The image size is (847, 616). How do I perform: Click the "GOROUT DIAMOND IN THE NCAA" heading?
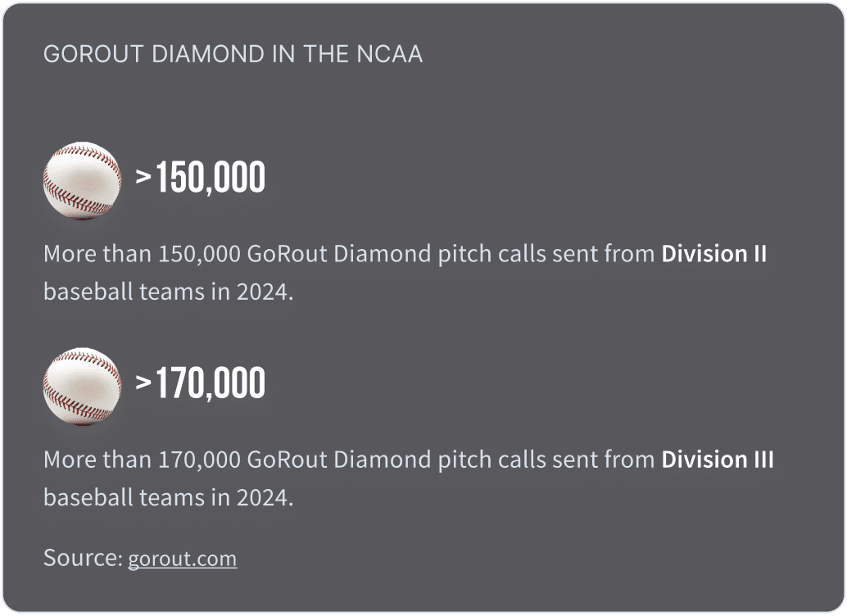click(233, 55)
